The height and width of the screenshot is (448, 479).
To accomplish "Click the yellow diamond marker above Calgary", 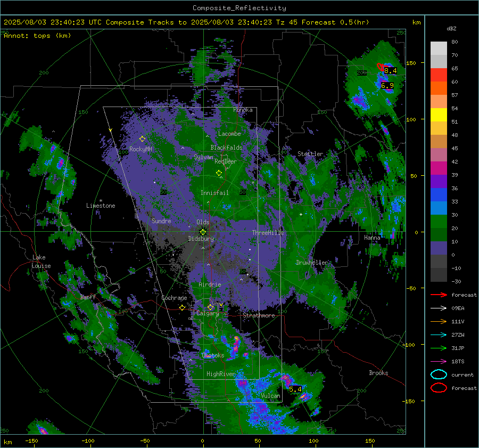I will pyautogui.click(x=210, y=307).
